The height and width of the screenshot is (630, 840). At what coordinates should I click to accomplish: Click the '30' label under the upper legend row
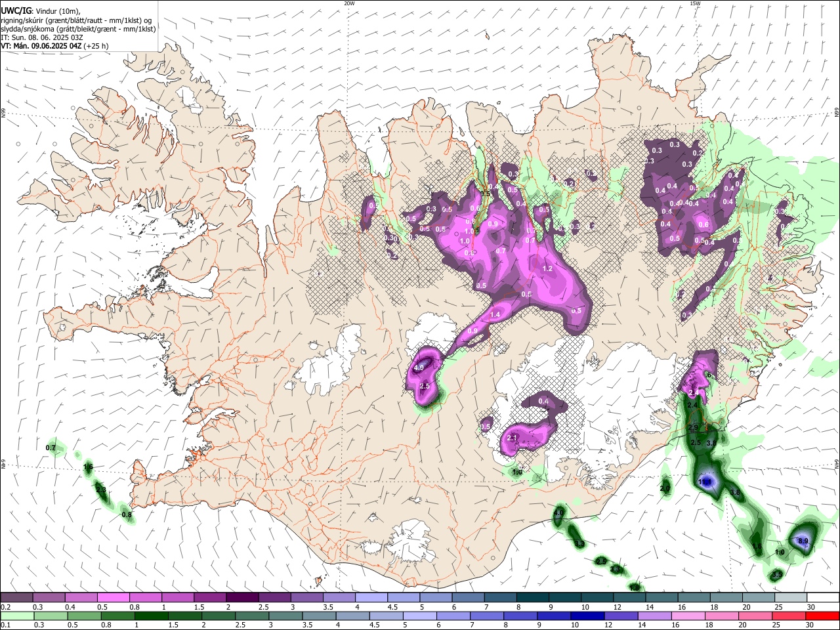coord(811,607)
